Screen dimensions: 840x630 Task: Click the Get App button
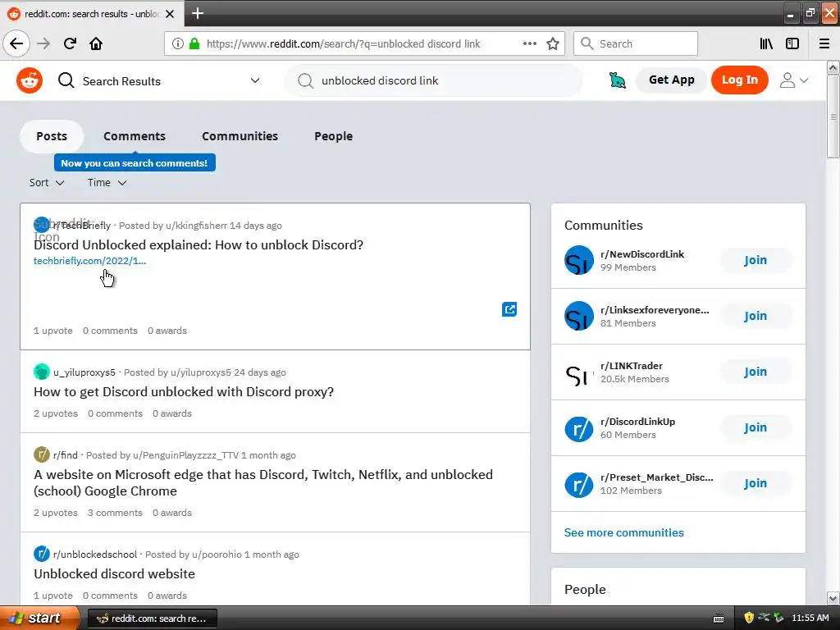pyautogui.click(x=671, y=80)
